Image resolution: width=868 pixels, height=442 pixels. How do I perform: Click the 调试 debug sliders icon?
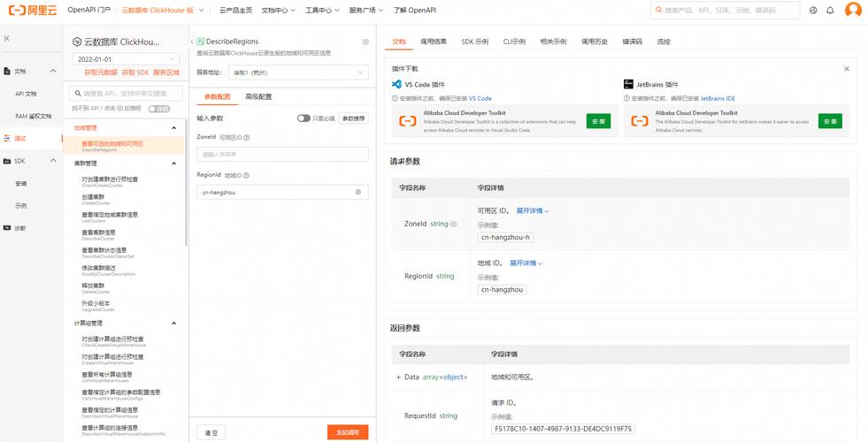(x=7, y=138)
